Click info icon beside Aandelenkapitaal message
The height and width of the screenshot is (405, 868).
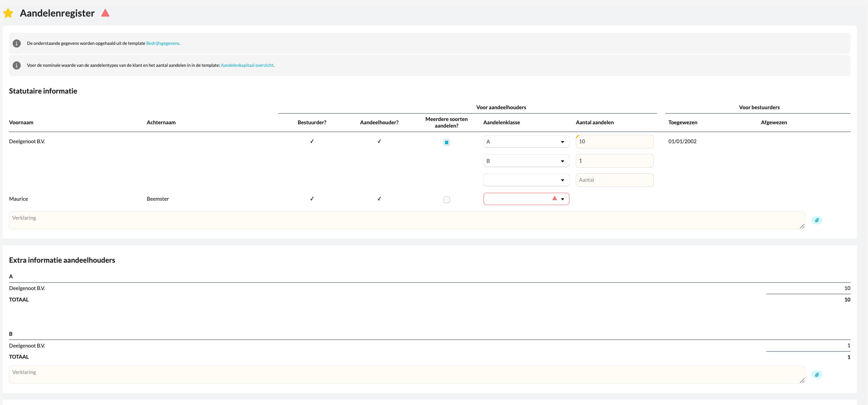[x=17, y=65]
